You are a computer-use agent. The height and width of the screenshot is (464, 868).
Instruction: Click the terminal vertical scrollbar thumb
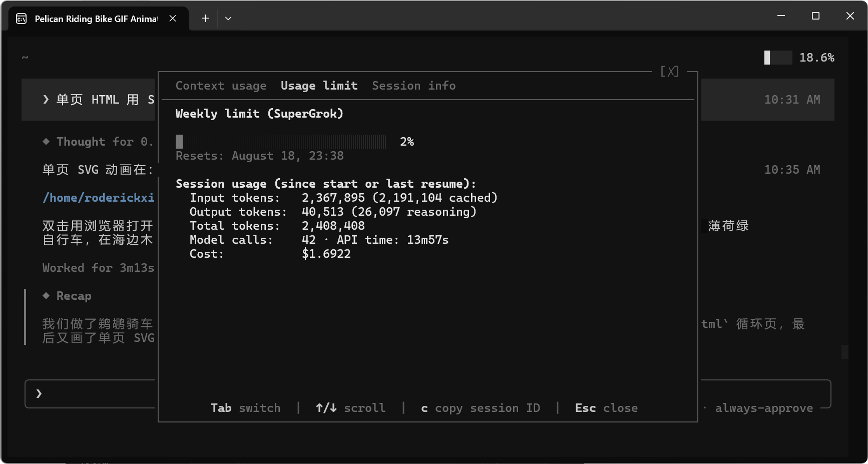[x=844, y=352]
